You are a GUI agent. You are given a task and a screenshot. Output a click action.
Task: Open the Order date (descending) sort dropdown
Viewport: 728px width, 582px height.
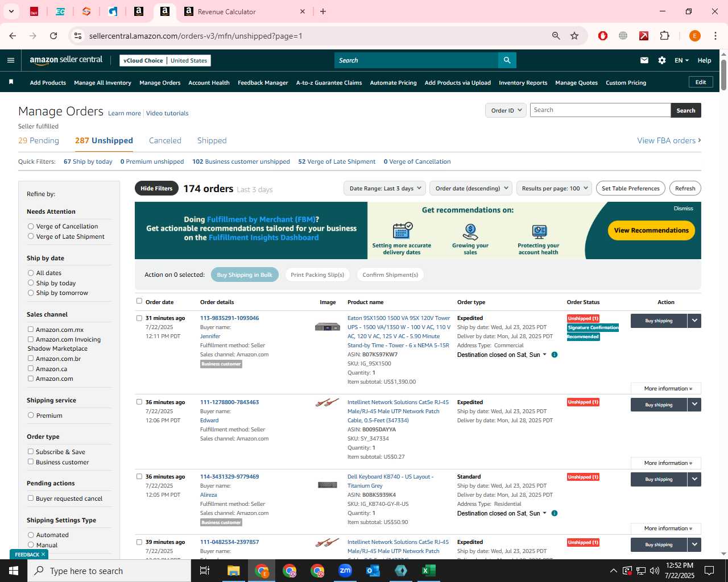point(471,188)
